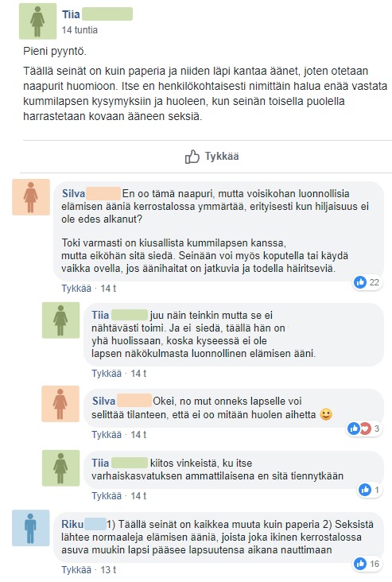Open the like and heart reactions showing 3
Image resolution: width=392 pixels, height=582 pixels.
click(364, 429)
